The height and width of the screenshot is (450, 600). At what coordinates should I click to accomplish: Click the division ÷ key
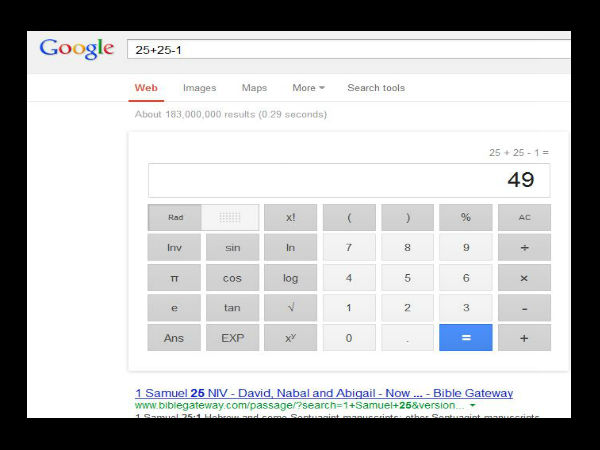pyautogui.click(x=524, y=248)
